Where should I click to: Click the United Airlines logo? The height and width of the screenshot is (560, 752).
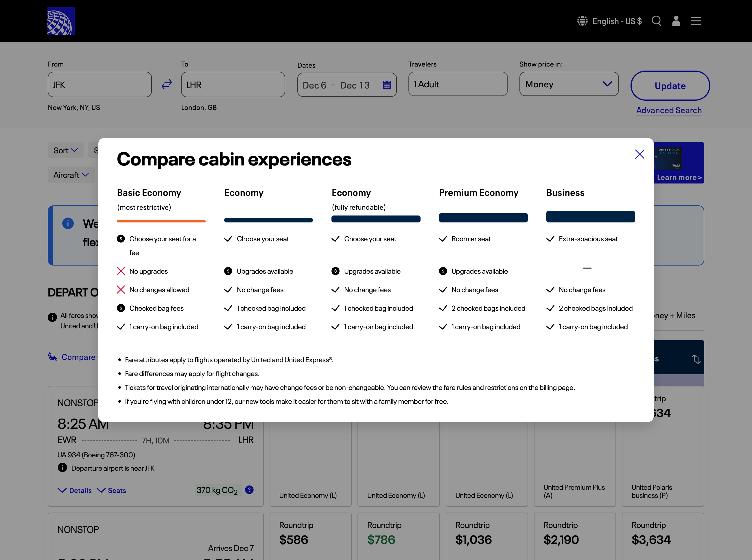[61, 21]
